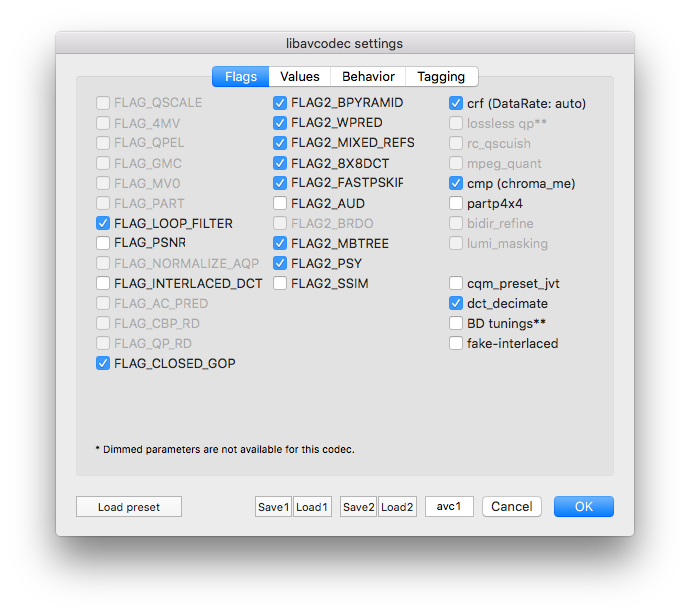Toggle FLAG2_WPRED checkbox off
The width and height of the screenshot is (690, 616).
pos(280,123)
